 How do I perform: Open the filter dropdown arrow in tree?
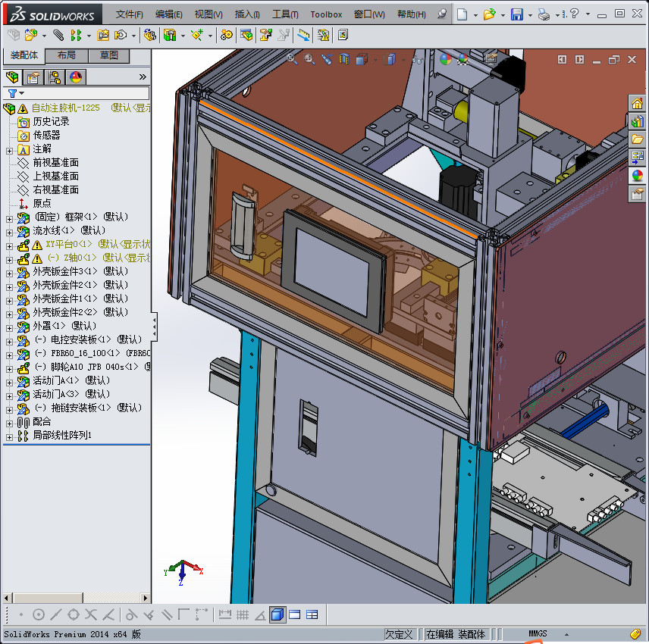click(x=21, y=93)
